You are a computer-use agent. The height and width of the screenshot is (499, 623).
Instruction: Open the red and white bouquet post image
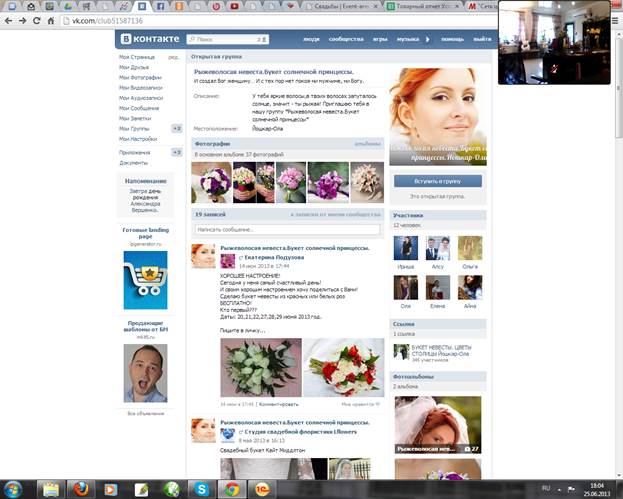pos(344,367)
